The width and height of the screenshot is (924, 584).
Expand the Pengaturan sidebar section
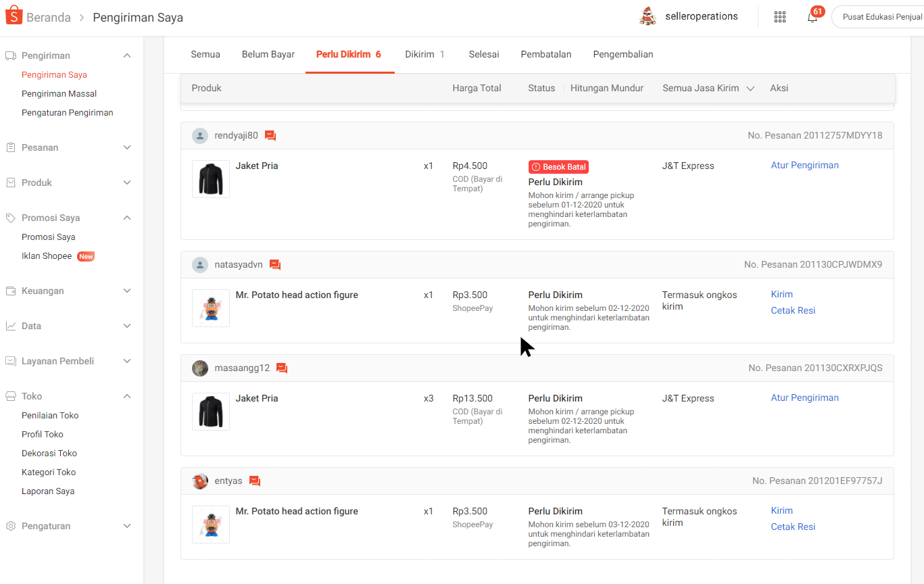127,526
